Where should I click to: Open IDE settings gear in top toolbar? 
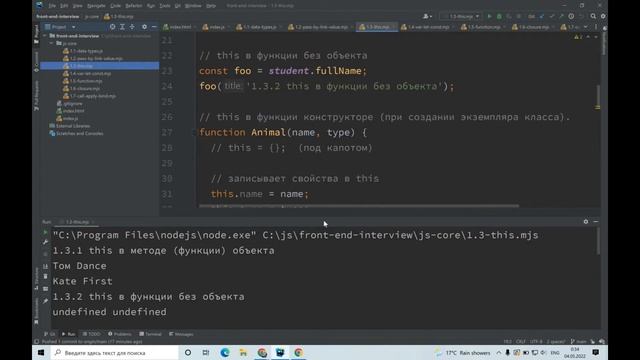(x=603, y=16)
